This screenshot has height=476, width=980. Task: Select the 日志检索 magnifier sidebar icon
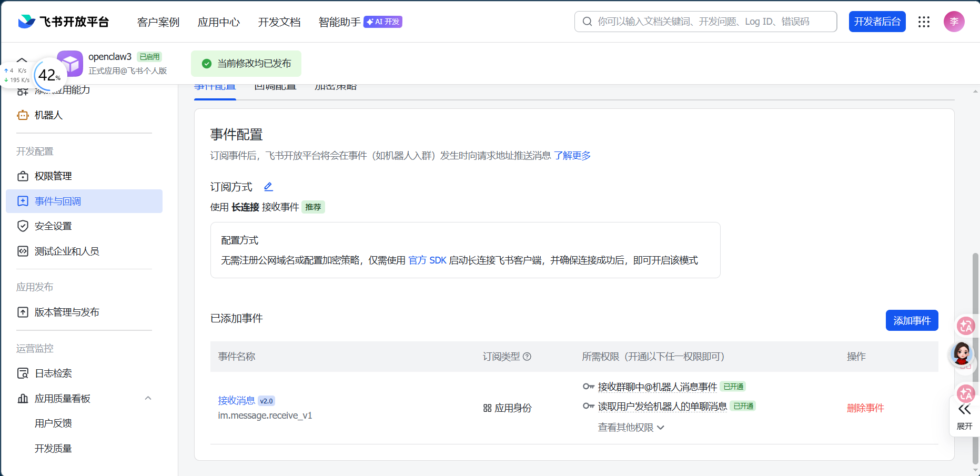pos(23,373)
